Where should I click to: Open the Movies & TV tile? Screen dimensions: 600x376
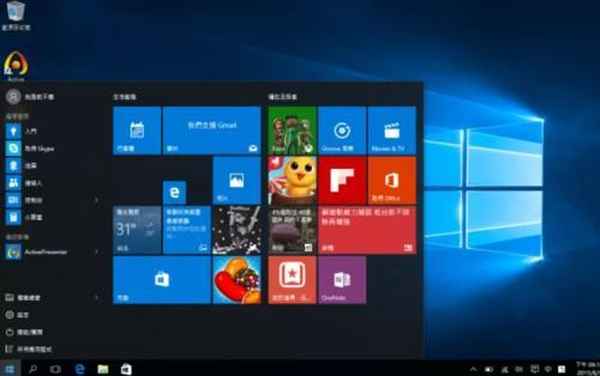click(392, 130)
